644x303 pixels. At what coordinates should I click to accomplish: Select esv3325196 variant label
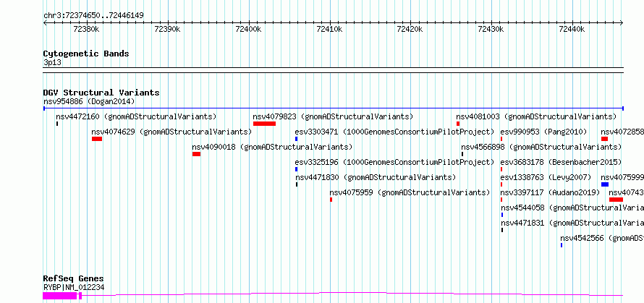point(394,162)
